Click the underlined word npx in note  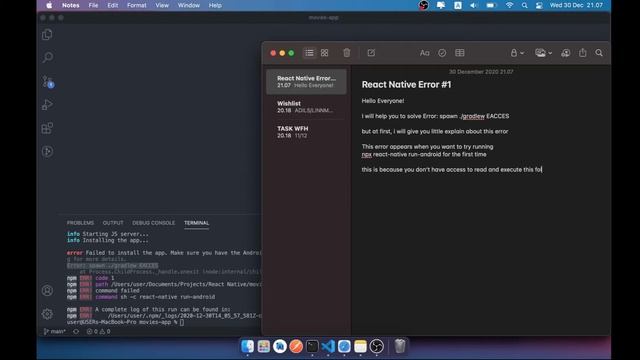[367, 154]
